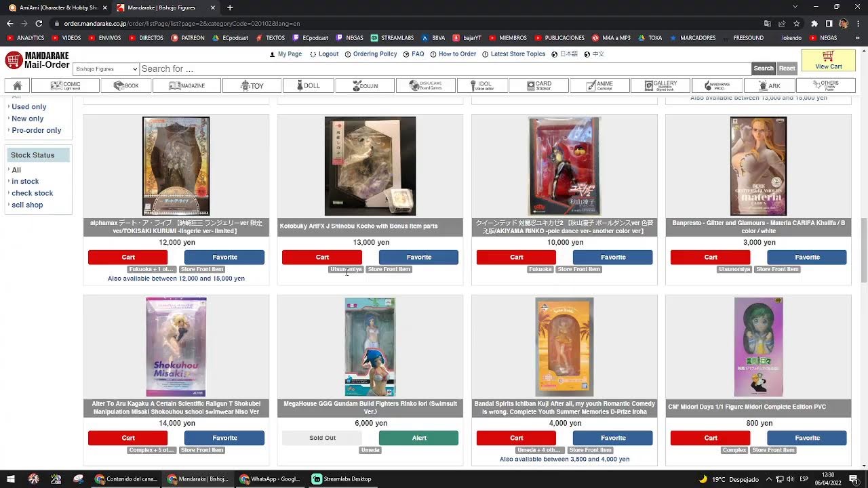
Task: Filter by Pre-order only
Action: [x=37, y=130]
